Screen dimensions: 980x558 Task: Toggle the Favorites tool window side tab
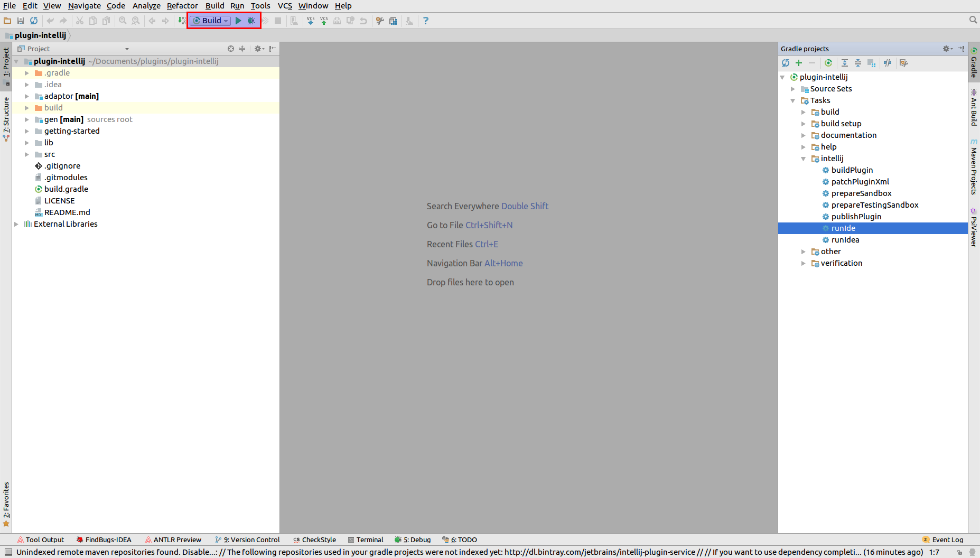(6, 505)
